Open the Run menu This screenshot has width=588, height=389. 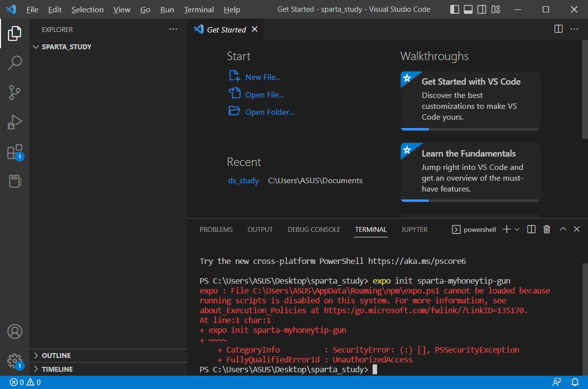pyautogui.click(x=167, y=9)
